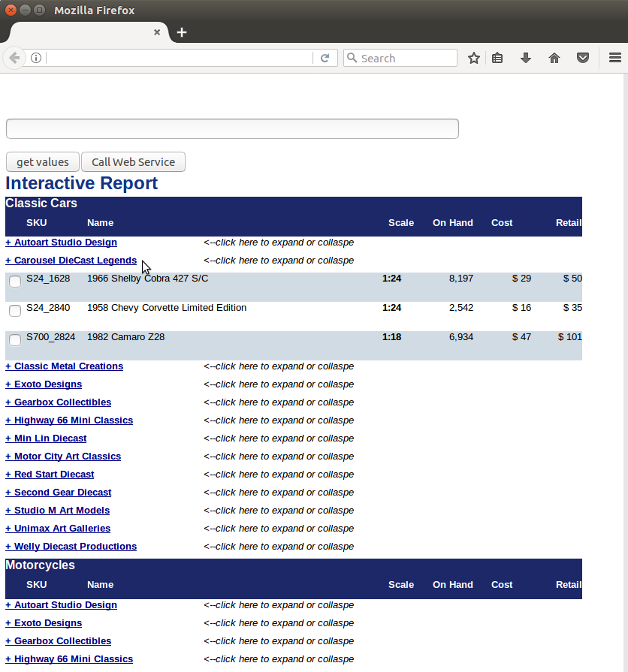Image resolution: width=628 pixels, height=672 pixels.
Task: Expand Highway 66 Mini Classics under Motorcycles
Action: pyautogui.click(x=69, y=658)
